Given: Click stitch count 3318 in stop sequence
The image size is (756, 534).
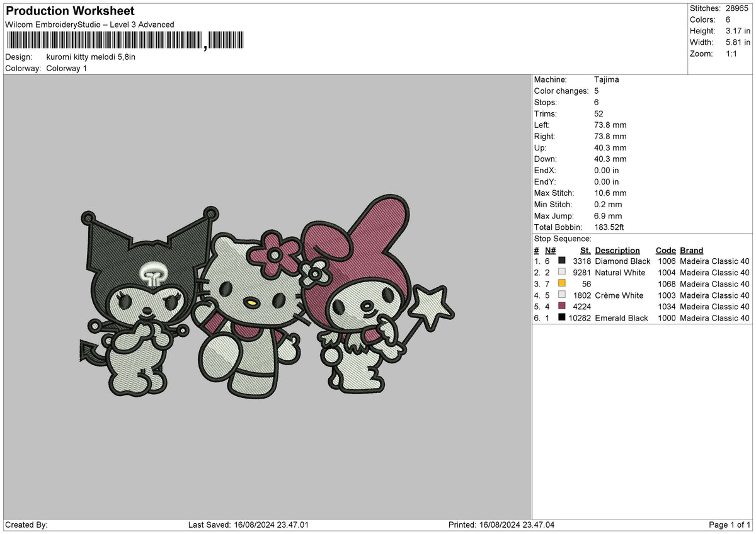Looking at the screenshot, I should (x=582, y=261).
